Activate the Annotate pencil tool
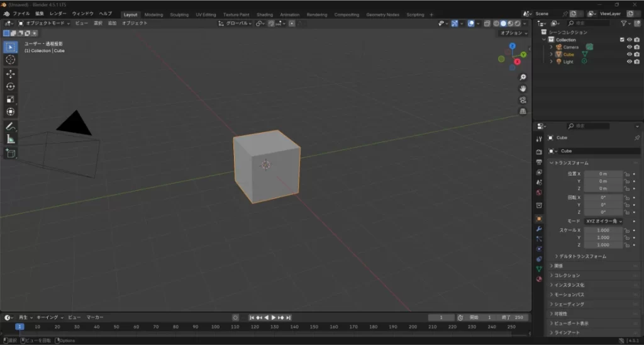Image resolution: width=644 pixels, height=345 pixels. (11, 127)
